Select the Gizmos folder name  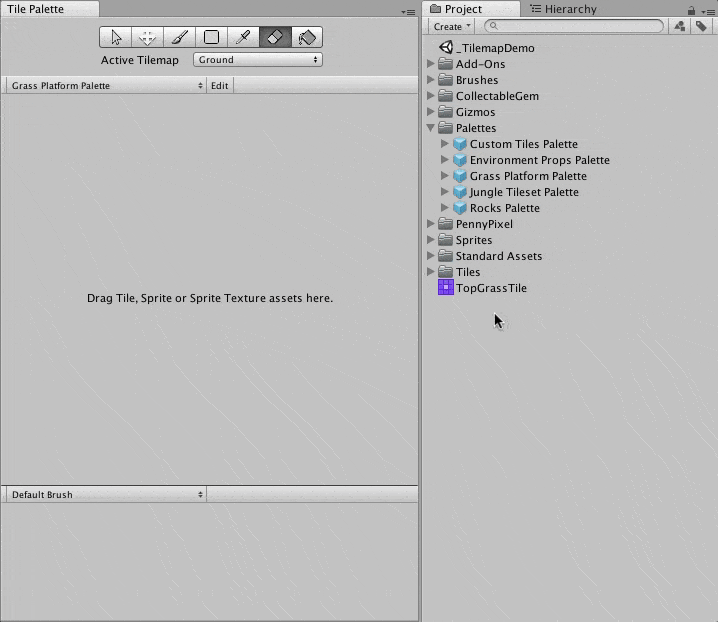point(475,112)
